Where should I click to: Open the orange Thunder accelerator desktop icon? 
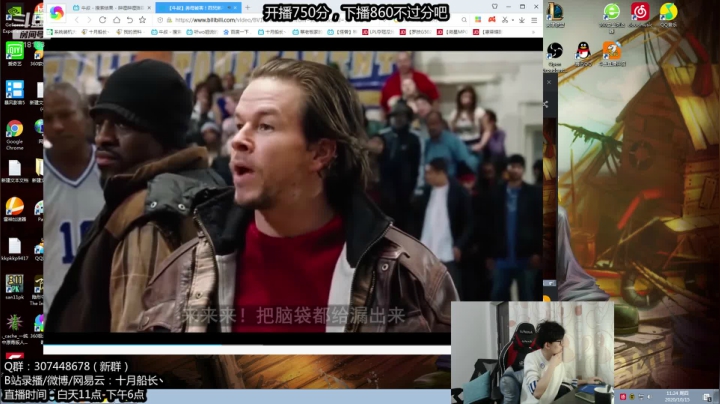[14, 209]
